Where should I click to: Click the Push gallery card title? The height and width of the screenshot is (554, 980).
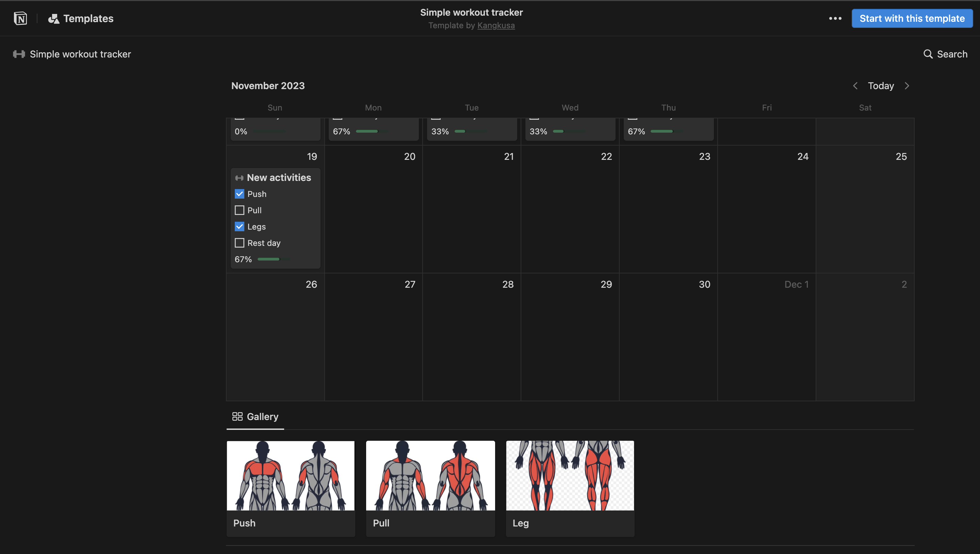[x=244, y=523]
